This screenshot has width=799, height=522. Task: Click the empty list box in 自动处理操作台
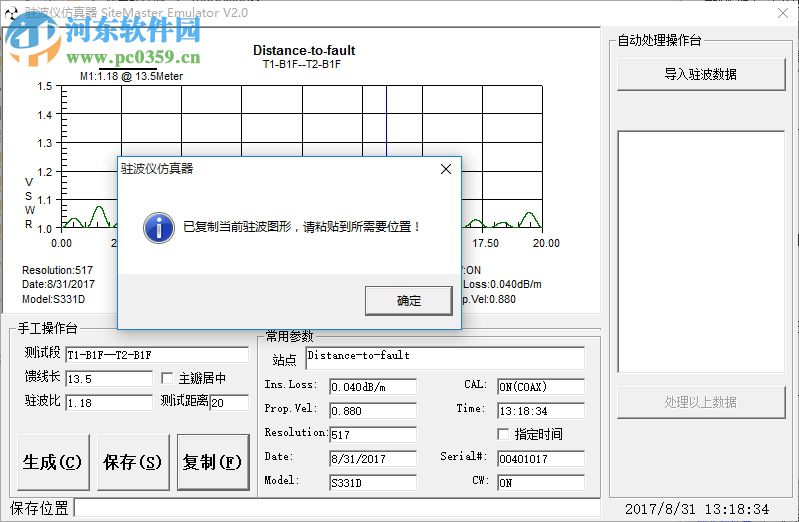tap(701, 252)
